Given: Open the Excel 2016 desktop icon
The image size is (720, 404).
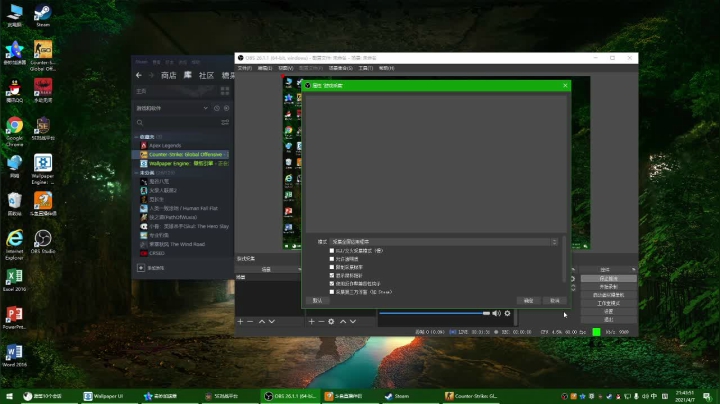Looking at the screenshot, I should click(x=14, y=280).
